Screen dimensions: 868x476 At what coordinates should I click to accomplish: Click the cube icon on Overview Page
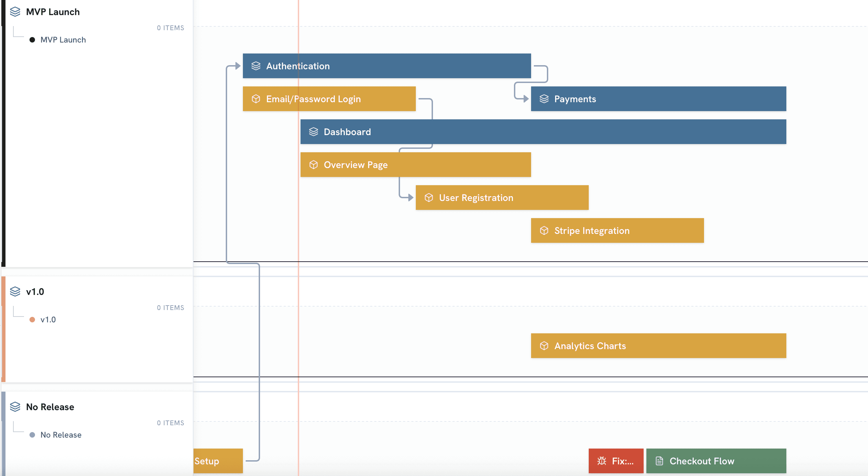click(x=314, y=165)
